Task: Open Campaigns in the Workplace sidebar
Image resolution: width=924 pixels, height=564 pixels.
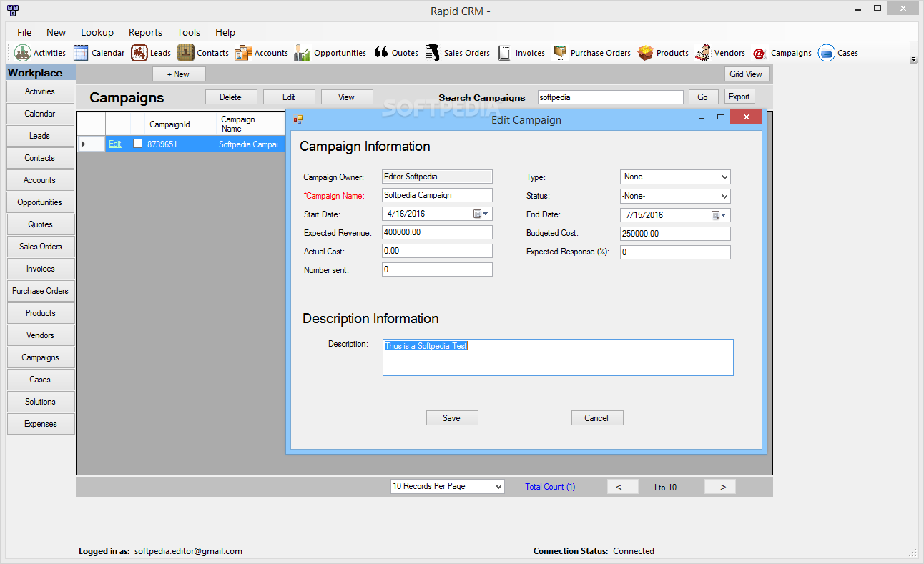Action: click(41, 357)
